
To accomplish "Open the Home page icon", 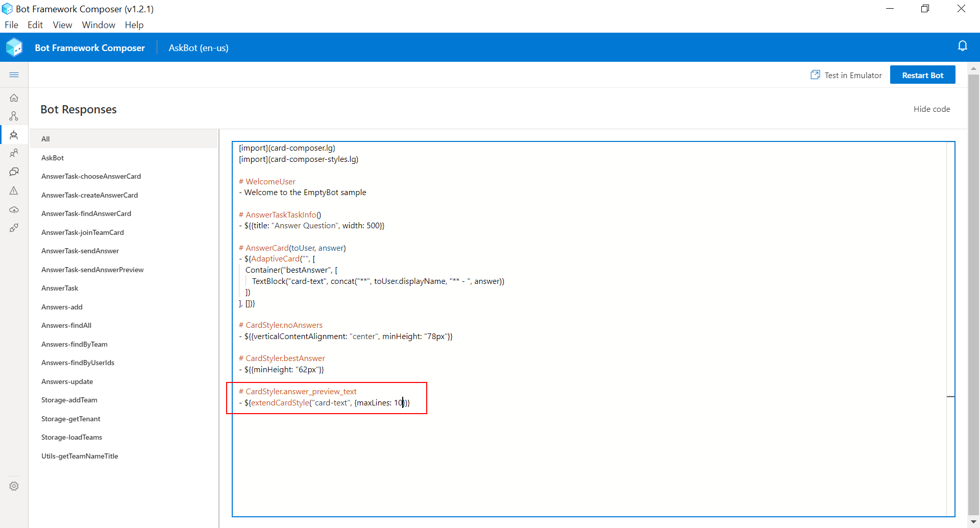I will (14, 98).
